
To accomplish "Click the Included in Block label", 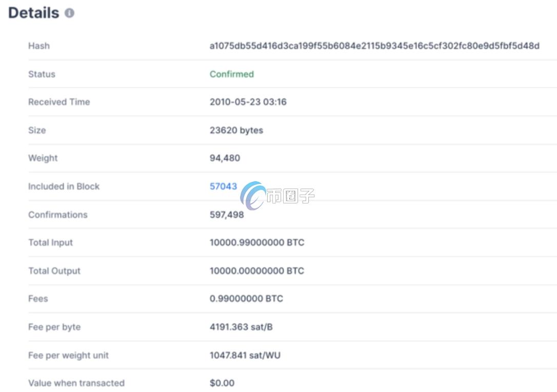I will pyautogui.click(x=64, y=186).
